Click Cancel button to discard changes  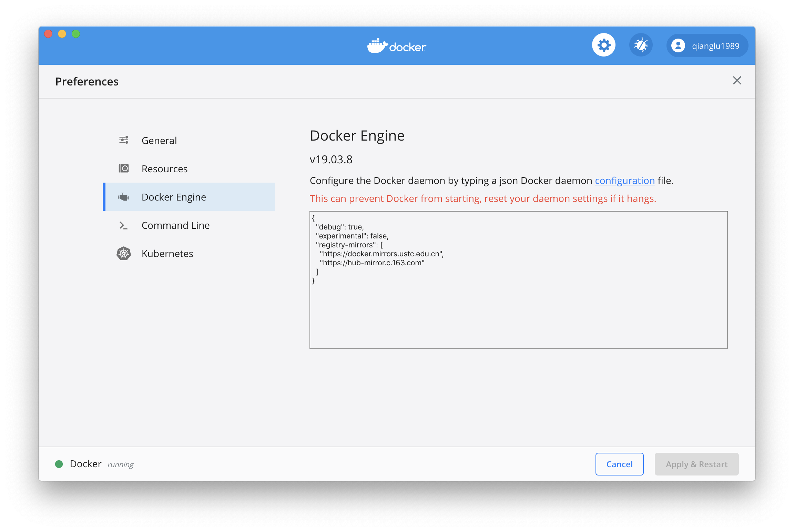(x=619, y=464)
